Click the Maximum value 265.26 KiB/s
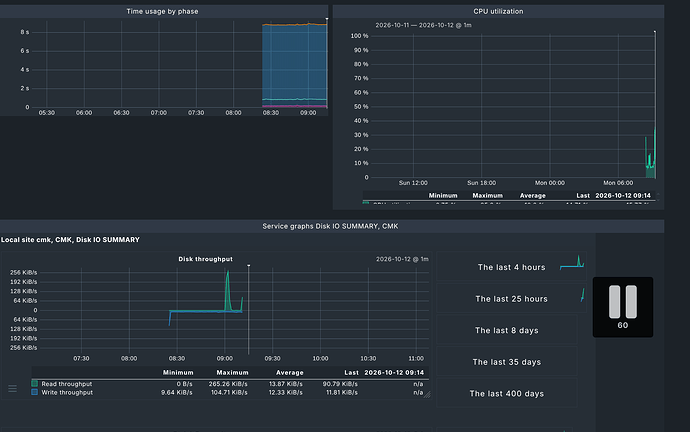The height and width of the screenshot is (432, 690). [x=228, y=384]
